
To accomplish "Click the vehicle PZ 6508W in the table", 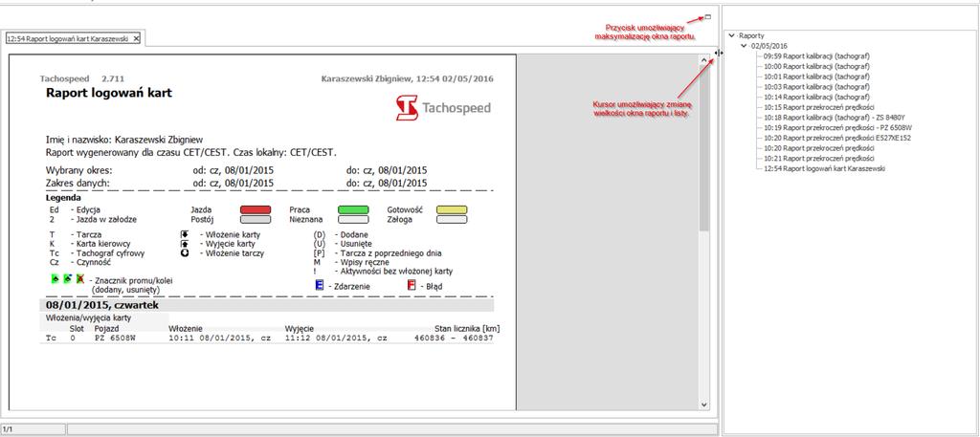I will click(x=115, y=338).
